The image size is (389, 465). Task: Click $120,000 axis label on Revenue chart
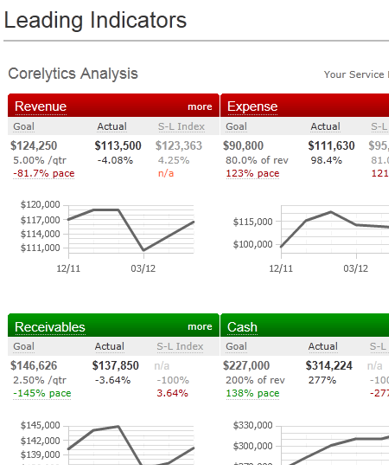coord(40,205)
